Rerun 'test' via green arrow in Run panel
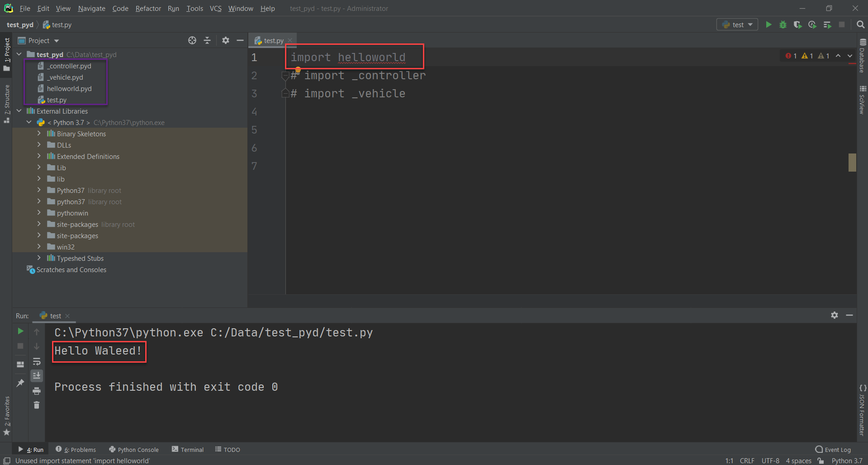Image resolution: width=868 pixels, height=465 pixels. (x=20, y=331)
